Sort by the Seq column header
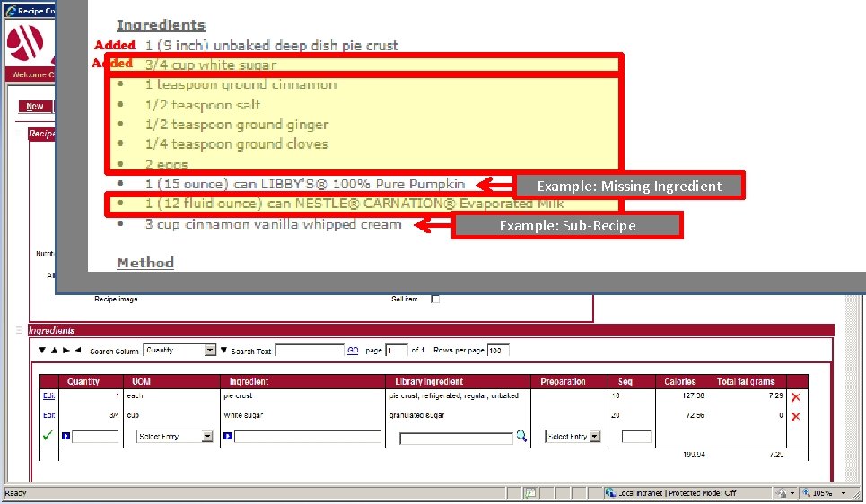The height and width of the screenshot is (504, 866). tap(625, 381)
